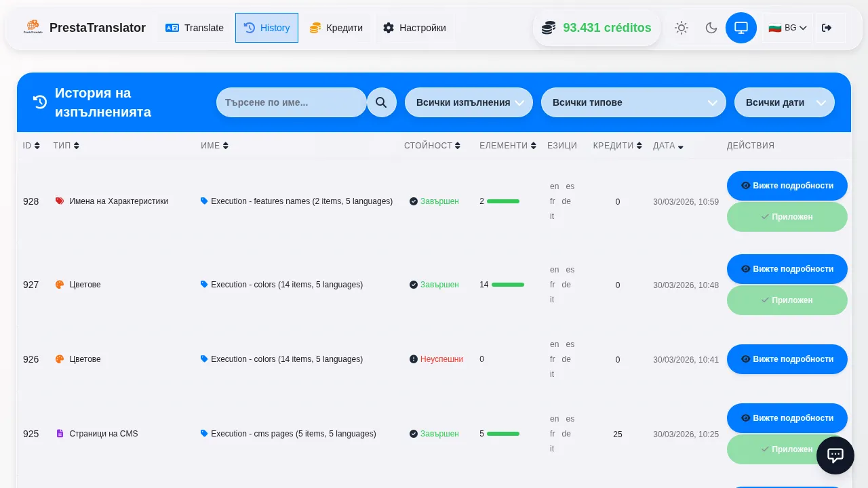Click the progress bar of row 927
Screen dimensions: 868x488
[x=507, y=285]
